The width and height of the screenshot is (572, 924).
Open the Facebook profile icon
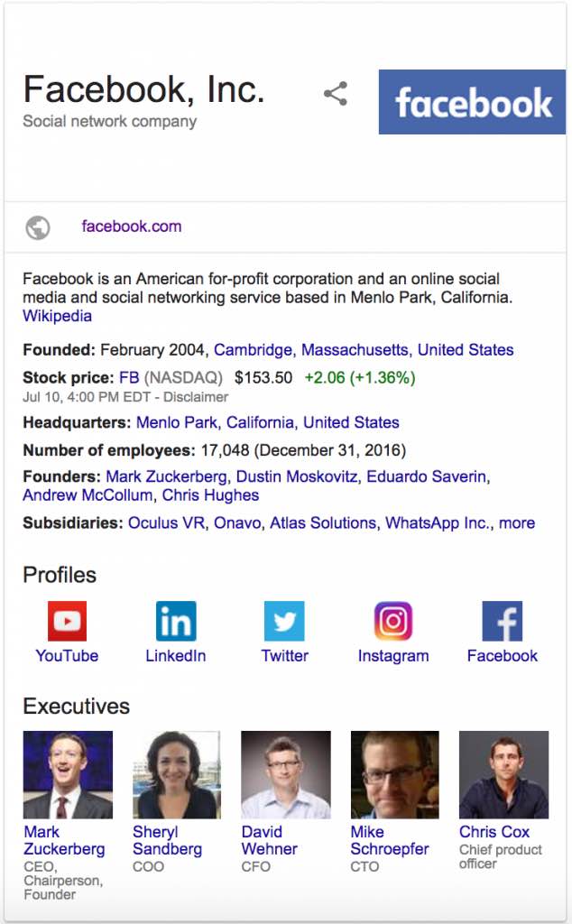[x=502, y=621]
